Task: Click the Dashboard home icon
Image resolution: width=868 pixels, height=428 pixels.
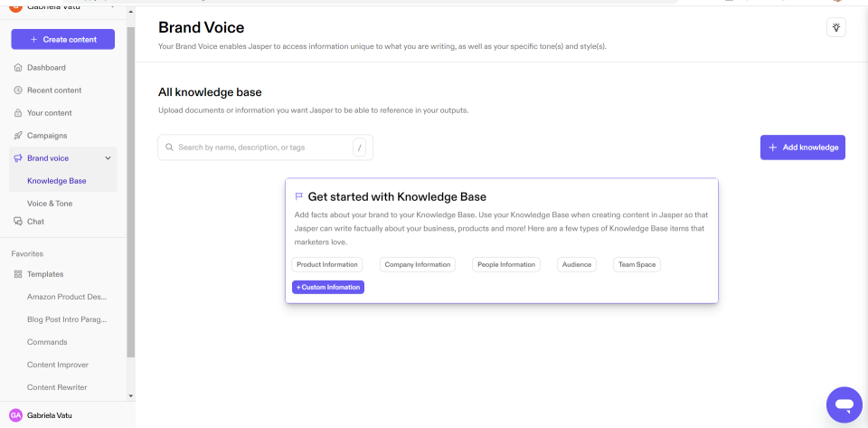Action: pyautogui.click(x=18, y=68)
